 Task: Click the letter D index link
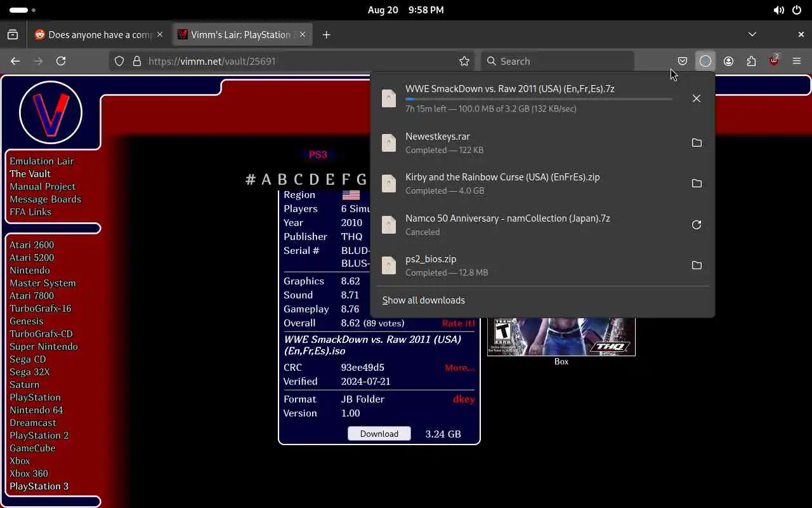pos(314,179)
